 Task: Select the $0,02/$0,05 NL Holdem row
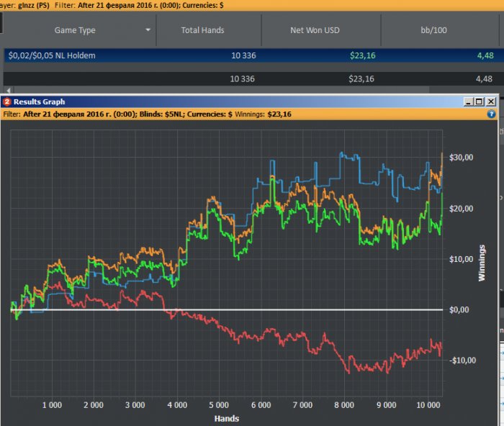[50, 55]
